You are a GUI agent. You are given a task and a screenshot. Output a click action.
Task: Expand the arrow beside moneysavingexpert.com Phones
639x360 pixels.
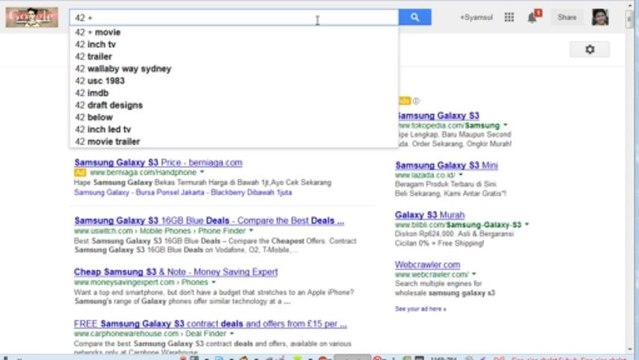coord(214,282)
